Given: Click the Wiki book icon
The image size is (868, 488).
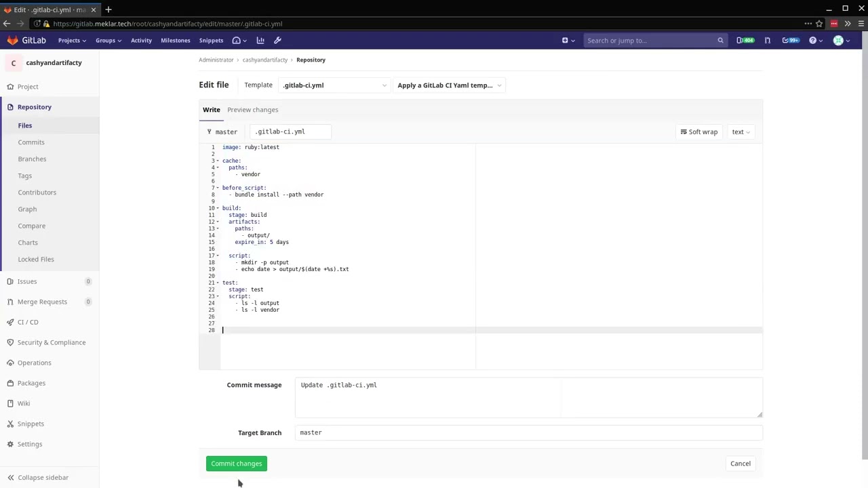Looking at the screenshot, I should pos(10,403).
